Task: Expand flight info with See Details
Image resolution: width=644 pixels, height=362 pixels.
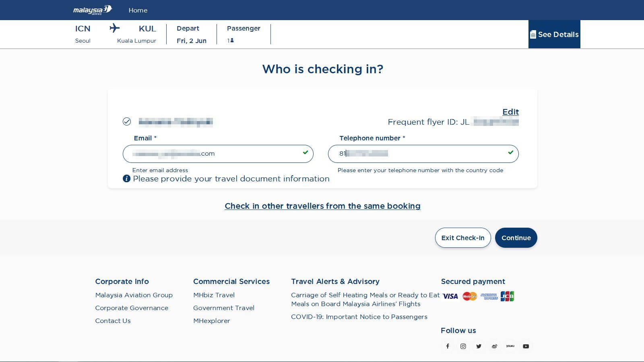Action: (554, 35)
